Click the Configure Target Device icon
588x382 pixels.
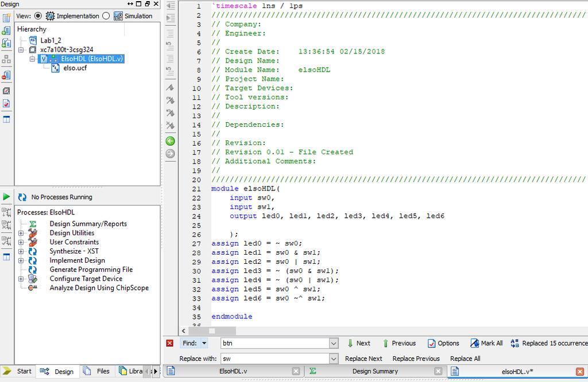pyautogui.click(x=33, y=279)
